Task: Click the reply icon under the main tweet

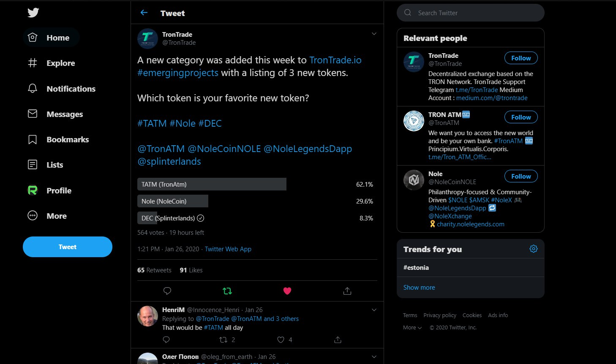Action: (167, 291)
